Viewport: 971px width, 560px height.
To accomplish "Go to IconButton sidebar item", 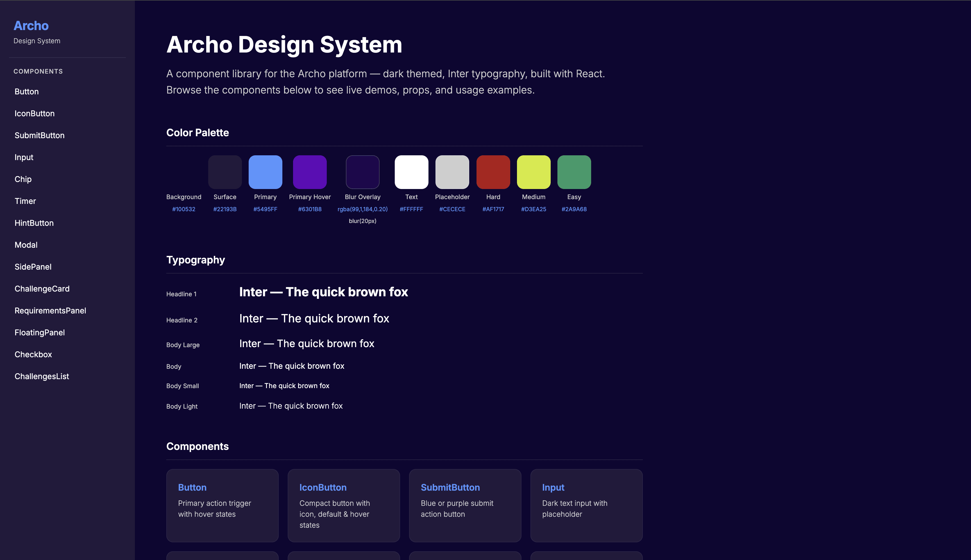I will tap(35, 113).
